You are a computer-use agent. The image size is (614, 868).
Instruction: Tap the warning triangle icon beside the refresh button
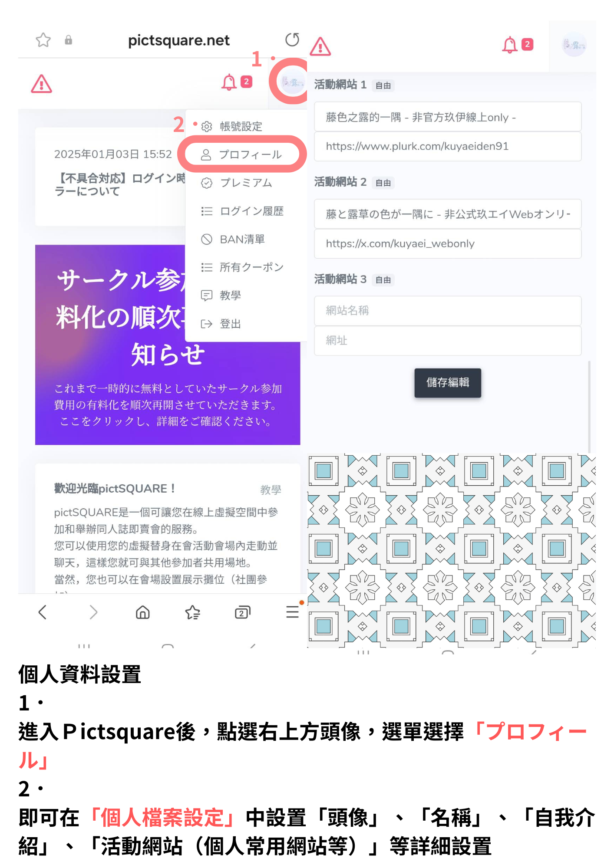pyautogui.click(x=320, y=46)
